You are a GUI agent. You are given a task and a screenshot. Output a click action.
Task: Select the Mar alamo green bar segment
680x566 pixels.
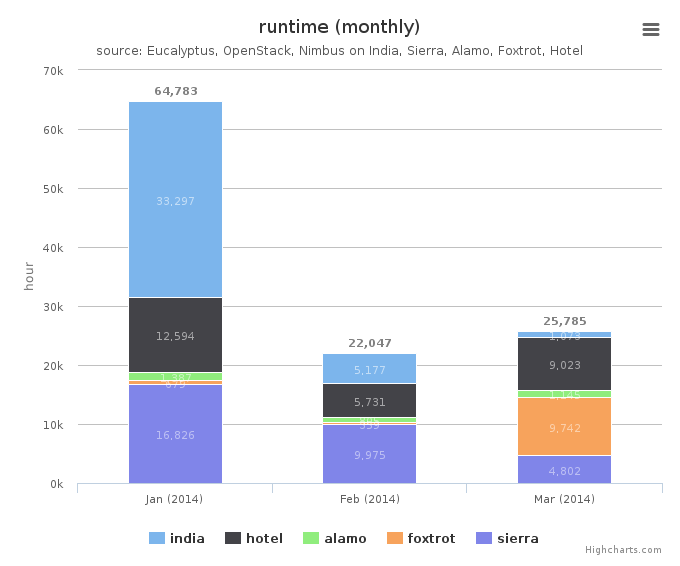tap(565, 394)
